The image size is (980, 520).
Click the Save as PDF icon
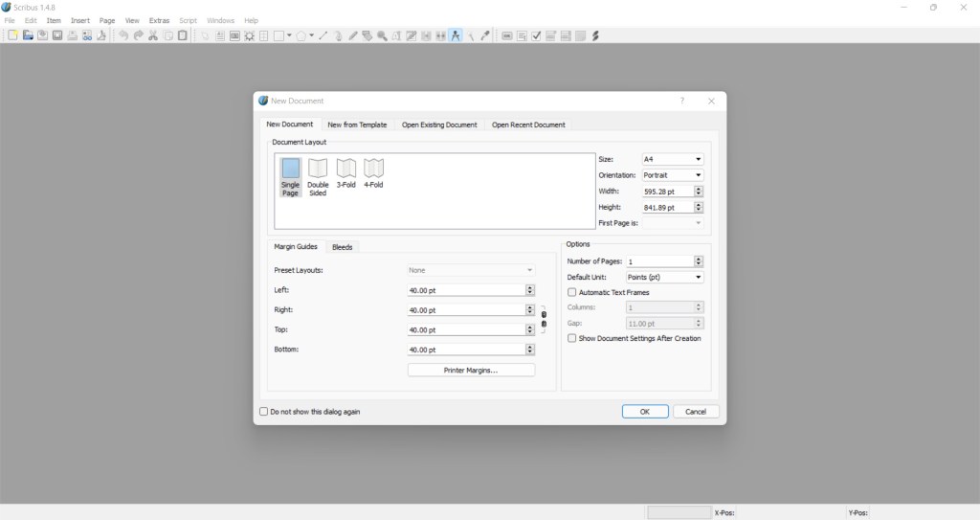101,35
